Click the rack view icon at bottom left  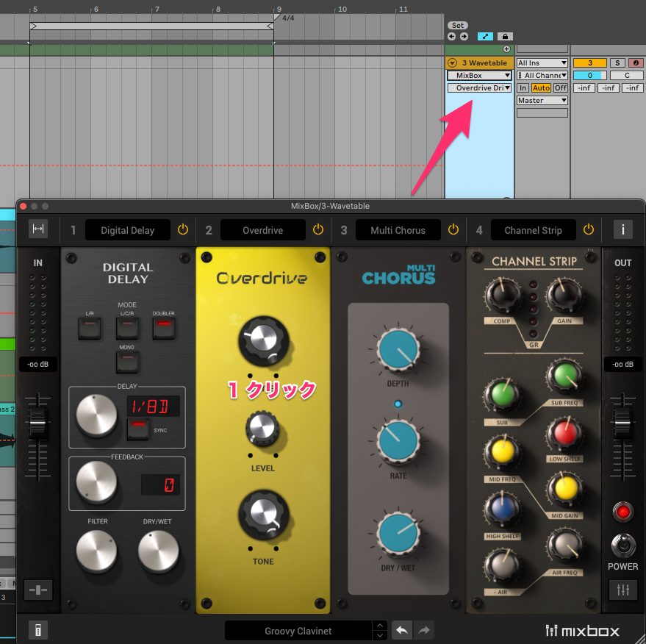[38, 630]
